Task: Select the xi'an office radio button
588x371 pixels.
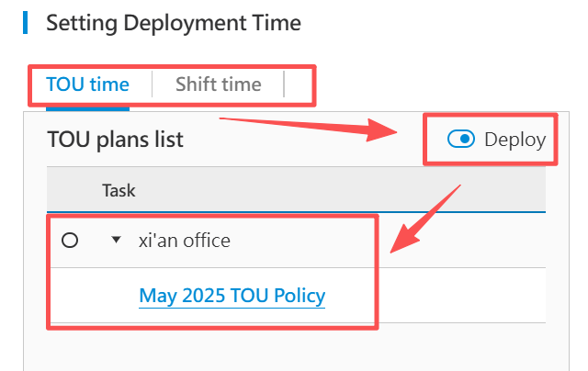Action: click(x=70, y=241)
